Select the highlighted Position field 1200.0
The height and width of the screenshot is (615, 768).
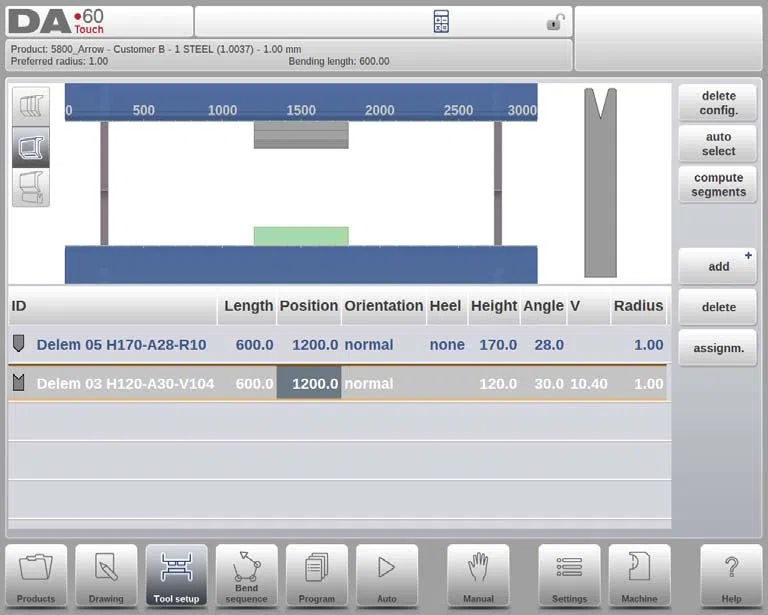pyautogui.click(x=309, y=383)
